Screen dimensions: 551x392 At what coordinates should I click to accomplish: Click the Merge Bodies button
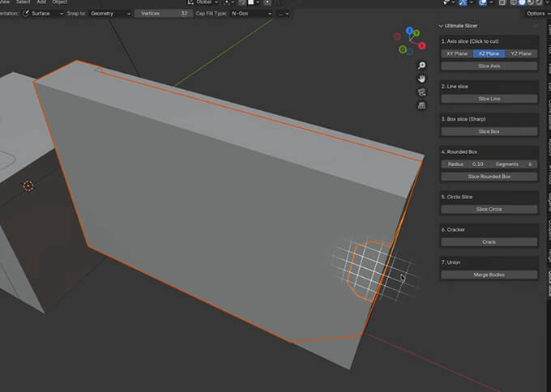tap(489, 275)
